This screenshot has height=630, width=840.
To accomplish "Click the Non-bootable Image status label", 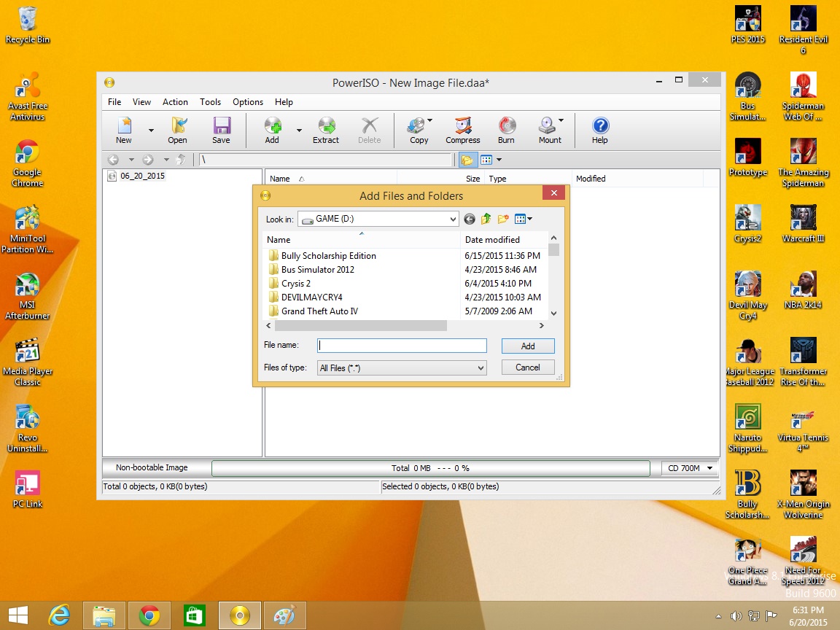I will [152, 467].
